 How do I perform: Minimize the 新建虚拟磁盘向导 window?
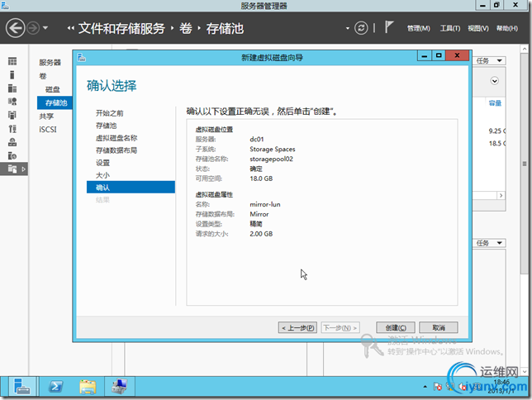coord(425,55)
